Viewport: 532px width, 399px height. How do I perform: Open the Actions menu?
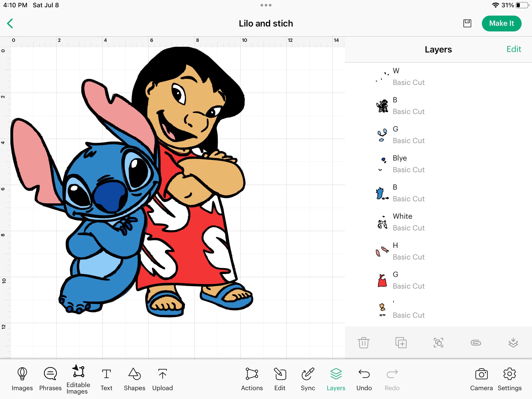point(251,379)
